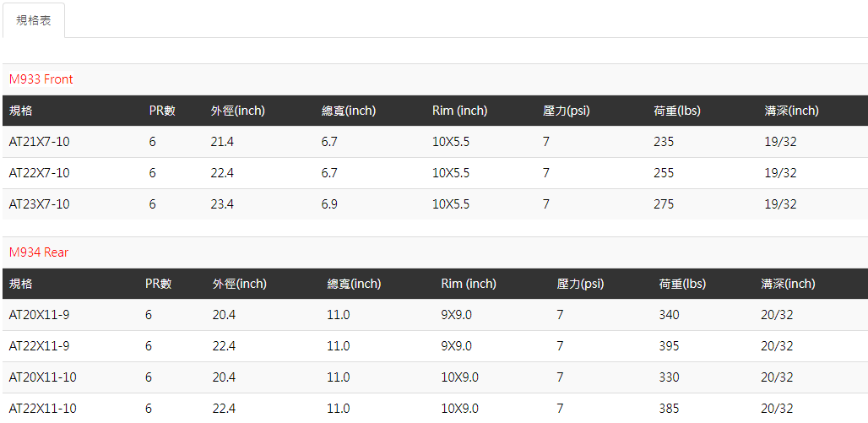Click 壓力(psi) header in M934 Rear table

pos(580,284)
